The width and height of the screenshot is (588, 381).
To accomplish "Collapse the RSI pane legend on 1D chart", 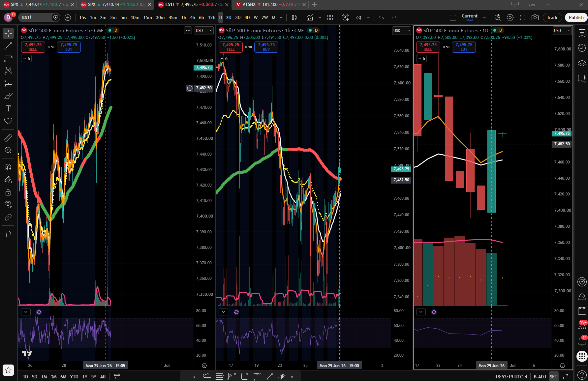I will pyautogui.click(x=421, y=312).
